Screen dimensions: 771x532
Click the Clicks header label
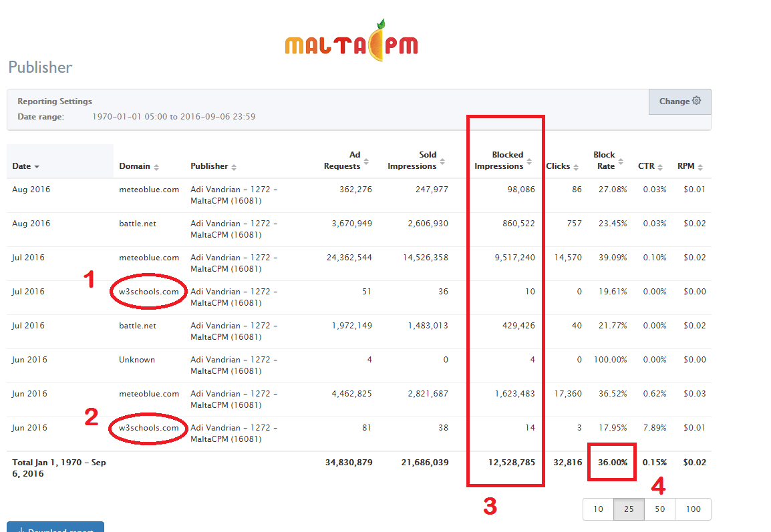coord(558,166)
